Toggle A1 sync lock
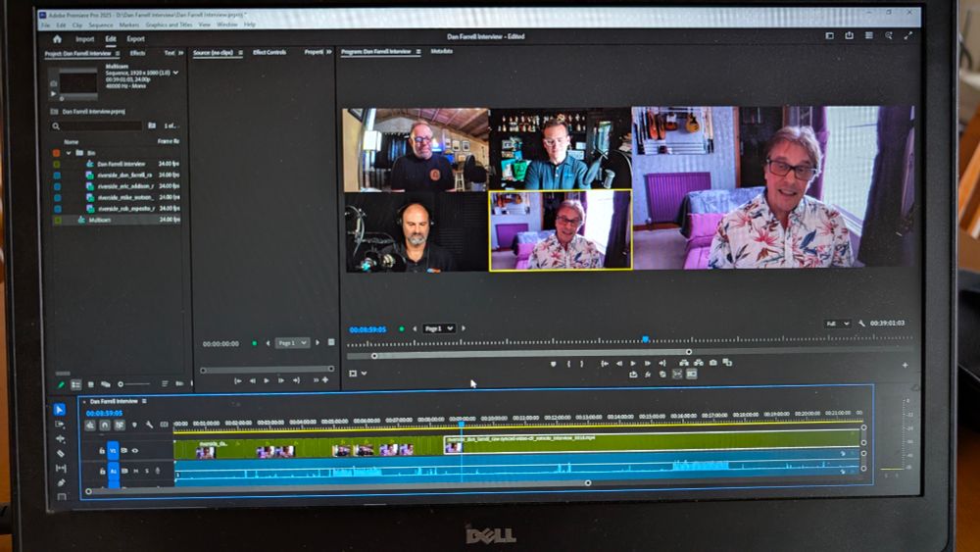 [124, 471]
